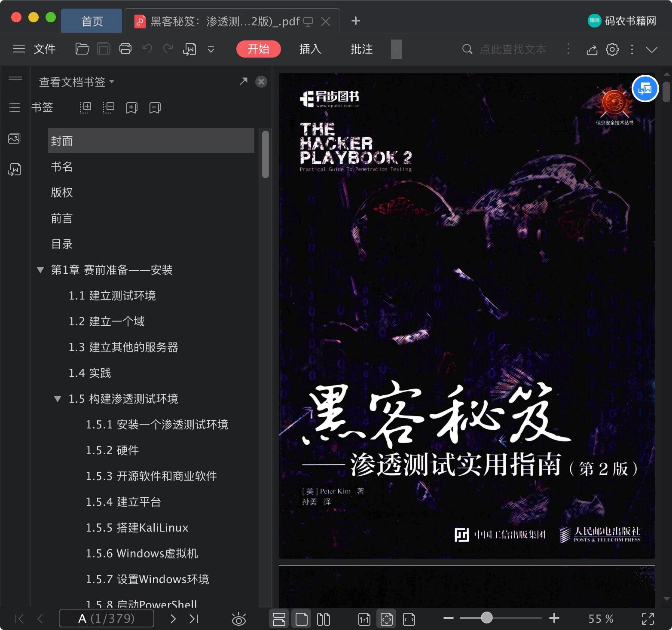Click the outline list icon in left sidebar
The width and height of the screenshot is (672, 630).
(15, 107)
